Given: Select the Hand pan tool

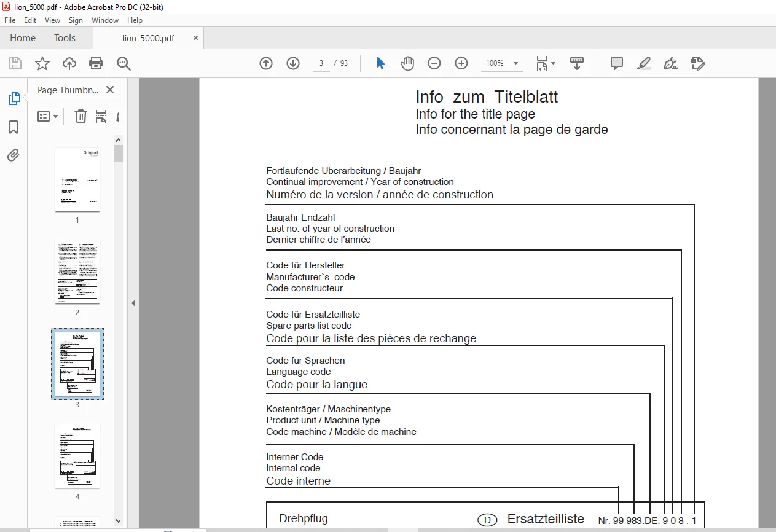Looking at the screenshot, I should (407, 63).
